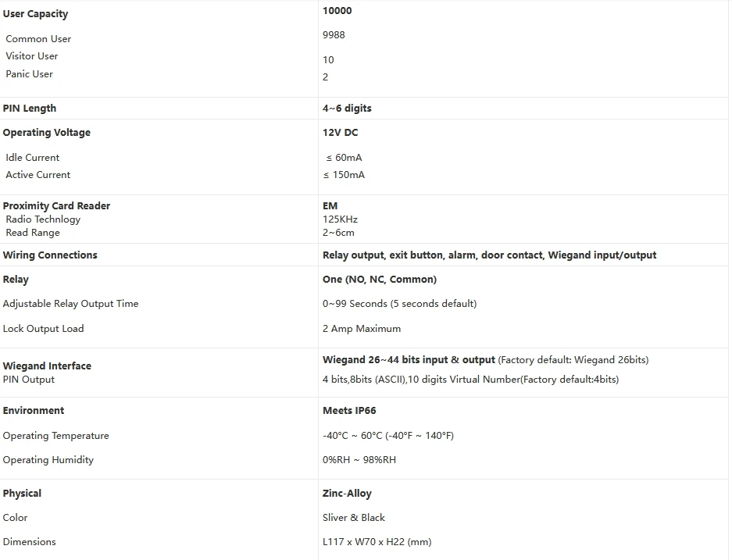This screenshot has height=560, width=732.
Task: Click the Relay output wiring description text
Action: (x=489, y=255)
